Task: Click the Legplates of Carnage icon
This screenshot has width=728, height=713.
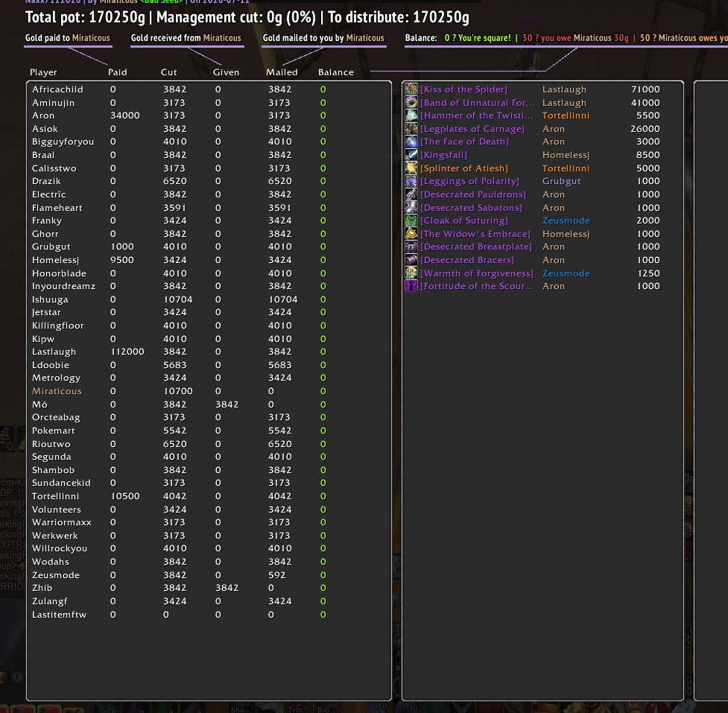Action: click(411, 129)
